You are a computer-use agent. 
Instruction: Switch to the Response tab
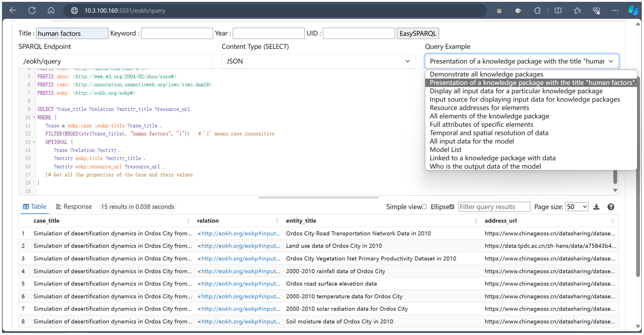74,207
